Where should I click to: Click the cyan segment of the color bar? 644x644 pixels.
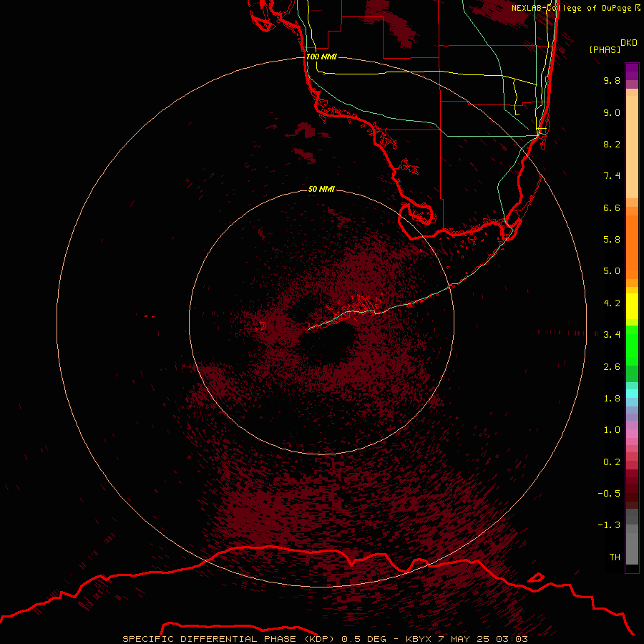click(x=632, y=394)
